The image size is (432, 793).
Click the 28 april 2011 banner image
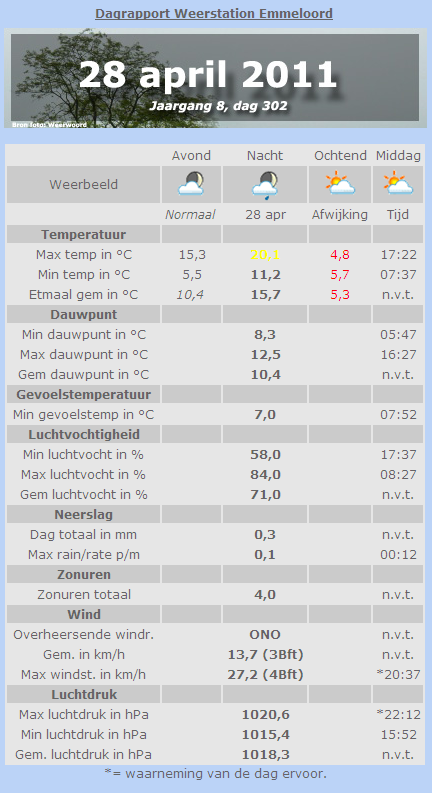(215, 79)
